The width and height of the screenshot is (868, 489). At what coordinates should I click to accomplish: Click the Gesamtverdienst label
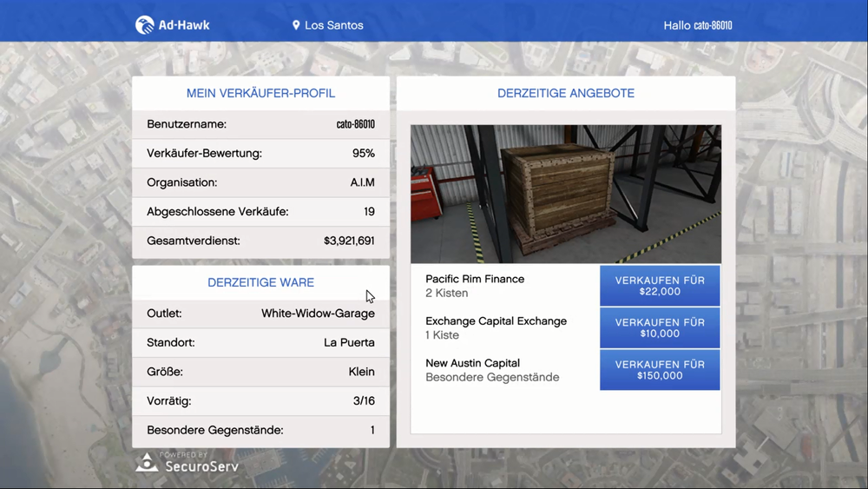[194, 241]
